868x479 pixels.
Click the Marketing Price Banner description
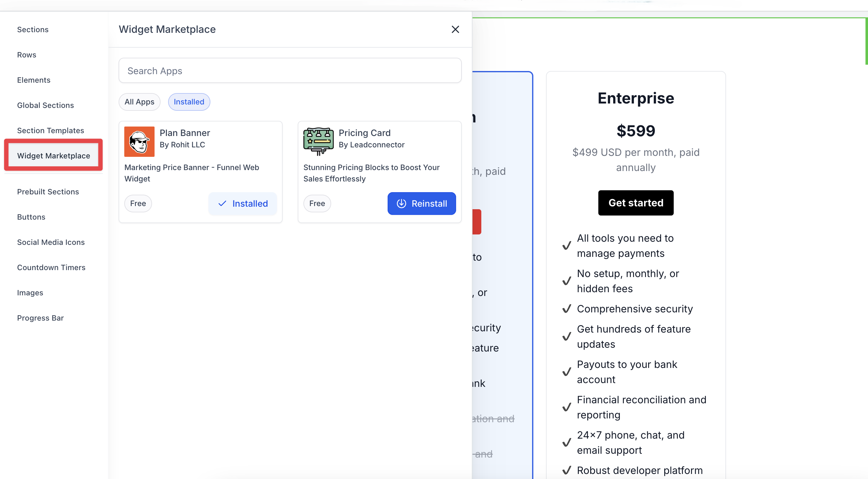click(192, 173)
